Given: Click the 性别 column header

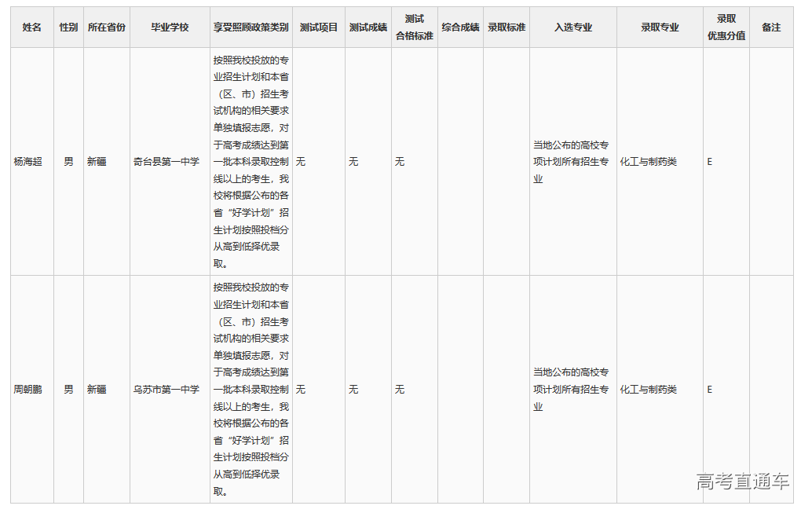Looking at the screenshot, I should tap(68, 26).
